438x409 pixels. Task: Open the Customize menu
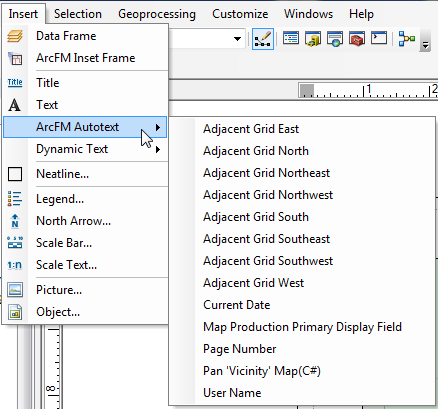240,14
